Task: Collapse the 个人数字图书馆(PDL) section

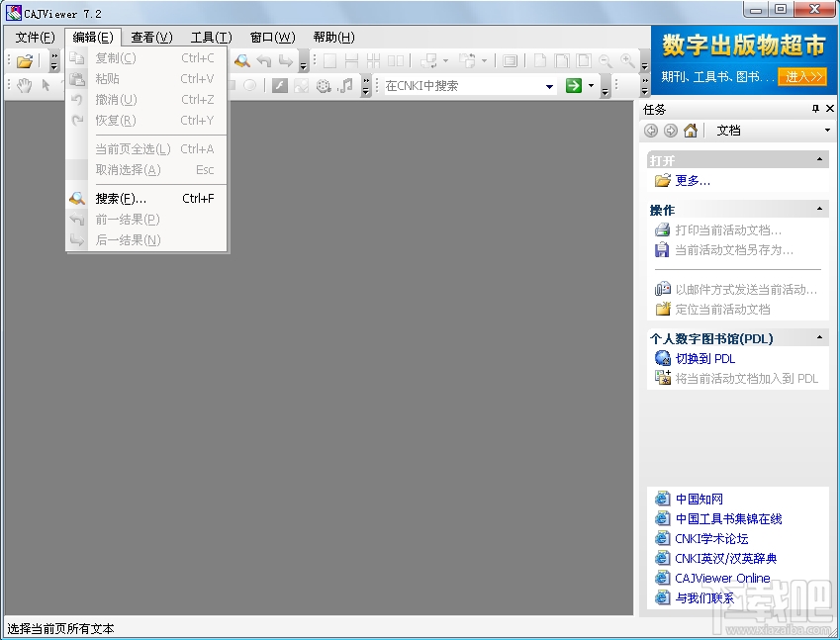Action: (x=820, y=337)
